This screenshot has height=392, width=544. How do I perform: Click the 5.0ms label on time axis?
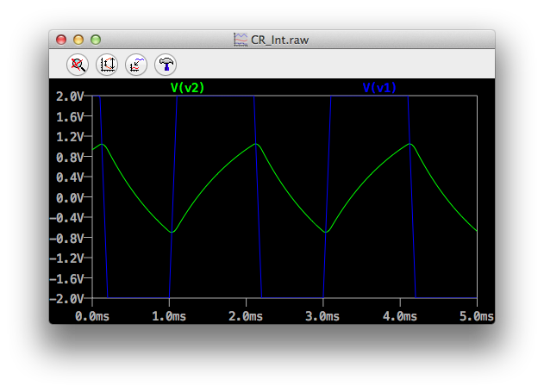point(477,316)
